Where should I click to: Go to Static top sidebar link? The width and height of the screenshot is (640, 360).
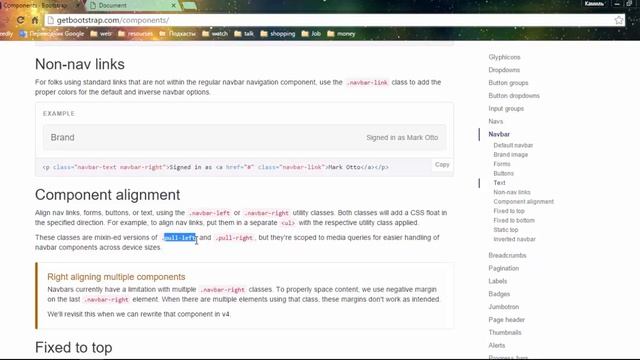click(x=505, y=230)
